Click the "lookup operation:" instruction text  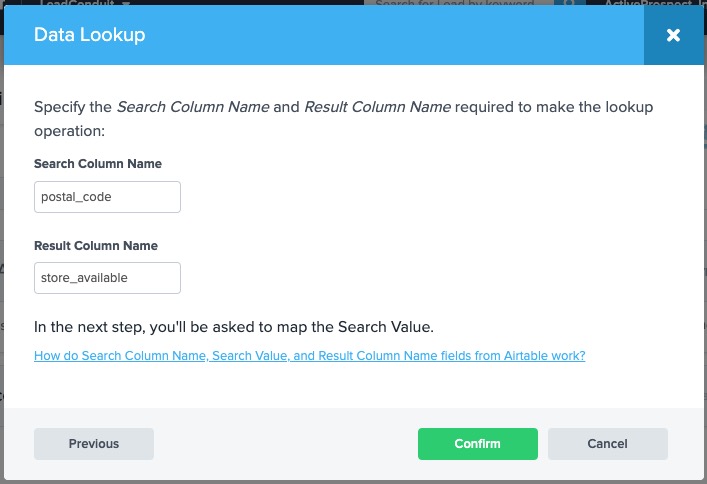pyautogui.click(x=70, y=130)
